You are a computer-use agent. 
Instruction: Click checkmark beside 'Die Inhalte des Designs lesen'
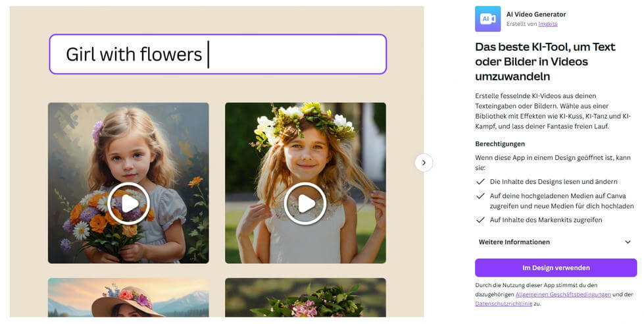pos(480,181)
